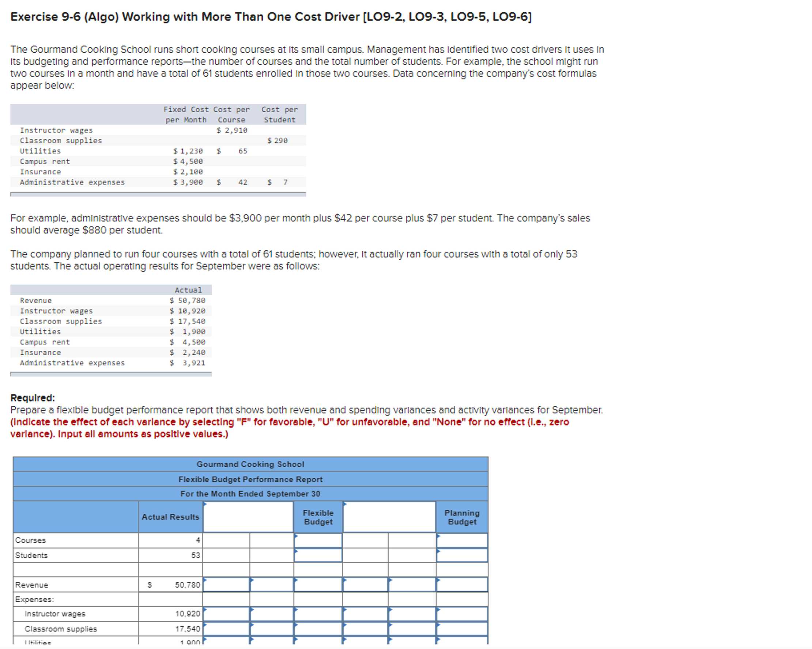Click Courses row Planning Budget input
Image resolution: width=812 pixels, height=649 pixels.
click(462, 540)
